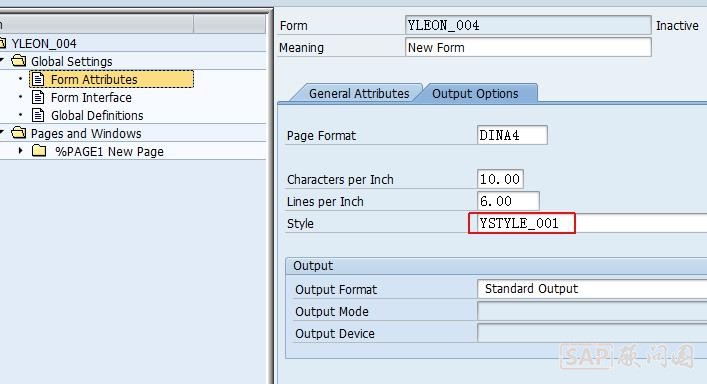The width and height of the screenshot is (707, 384).
Task: Open the Global Definitions node
Action: 97,115
